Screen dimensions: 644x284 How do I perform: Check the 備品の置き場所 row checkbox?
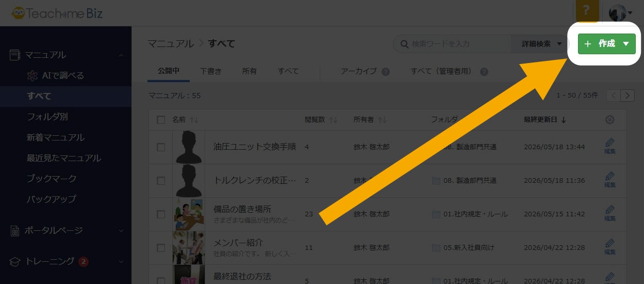click(161, 214)
